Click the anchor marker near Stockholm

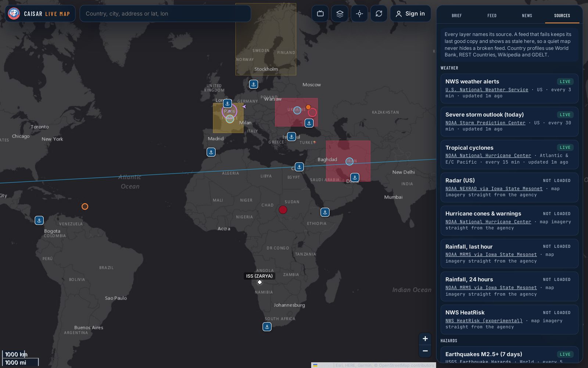pyautogui.click(x=254, y=84)
